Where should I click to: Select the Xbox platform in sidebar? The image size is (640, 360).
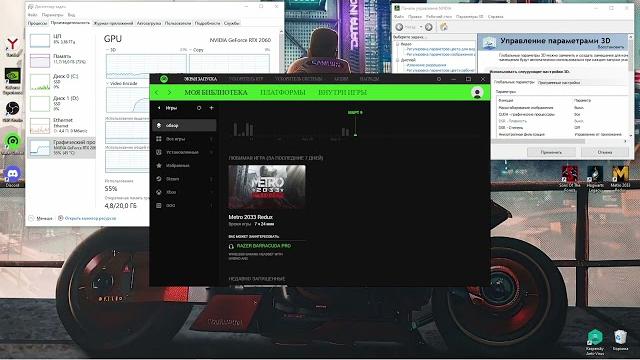pos(184,192)
